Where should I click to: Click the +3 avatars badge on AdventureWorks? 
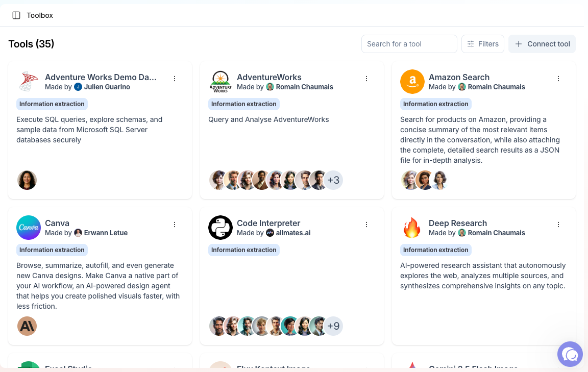[333, 180]
